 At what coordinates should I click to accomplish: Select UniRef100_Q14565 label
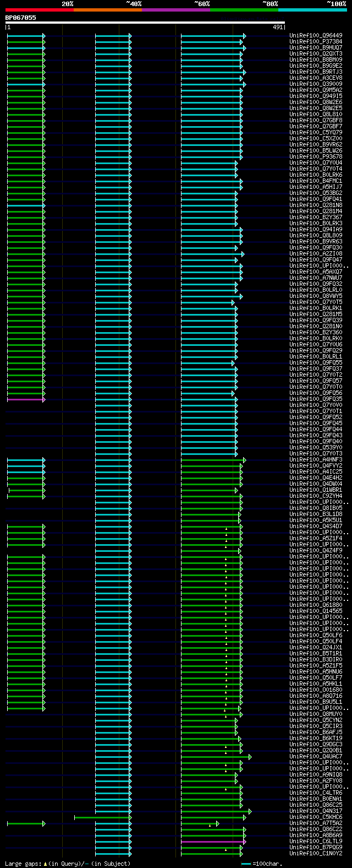point(316,611)
